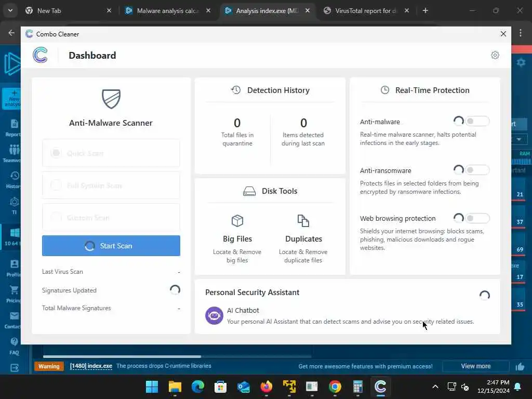Click the [1480] index.exe link
The height and width of the screenshot is (399, 532).
coord(91,366)
